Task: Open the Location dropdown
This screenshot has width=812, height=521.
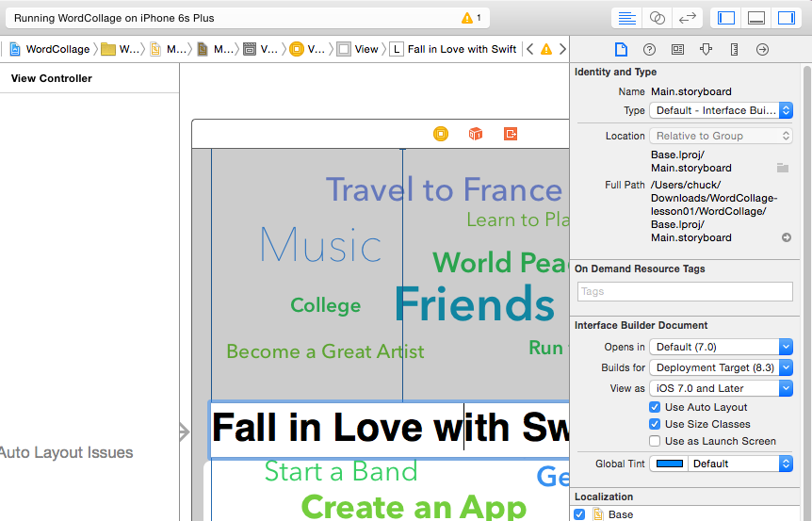Action: [721, 136]
